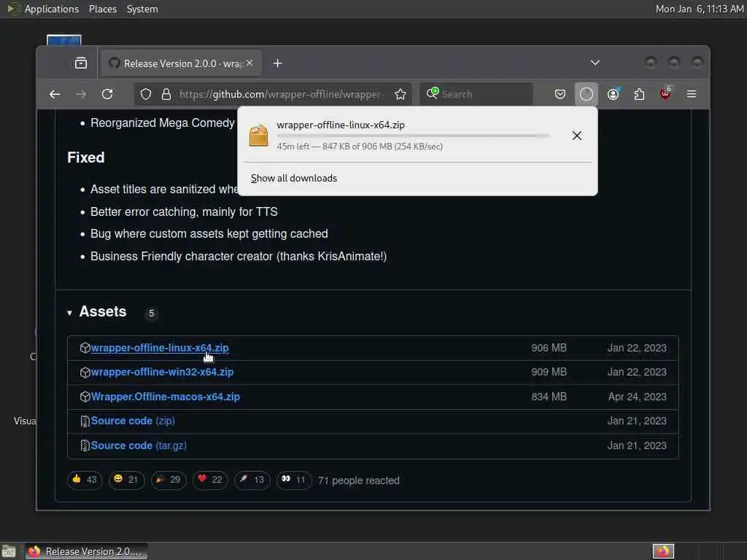Click the 906 MB size text
Viewport: 747px width, 560px height.
click(549, 348)
